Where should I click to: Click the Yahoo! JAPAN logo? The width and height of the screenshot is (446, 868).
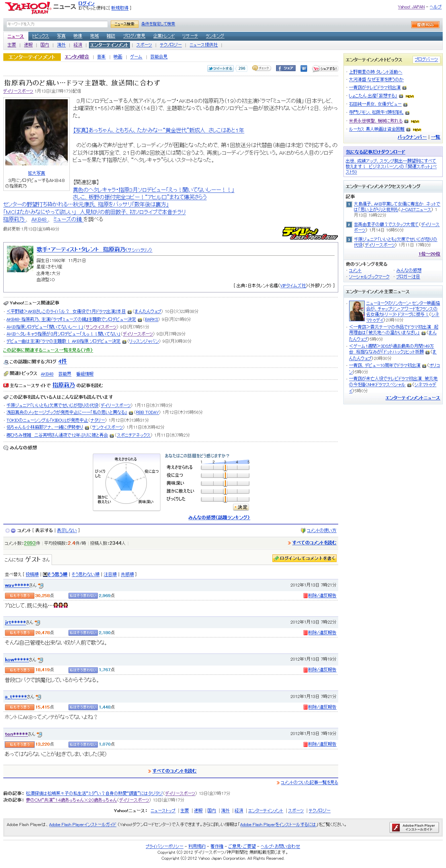(28, 7)
